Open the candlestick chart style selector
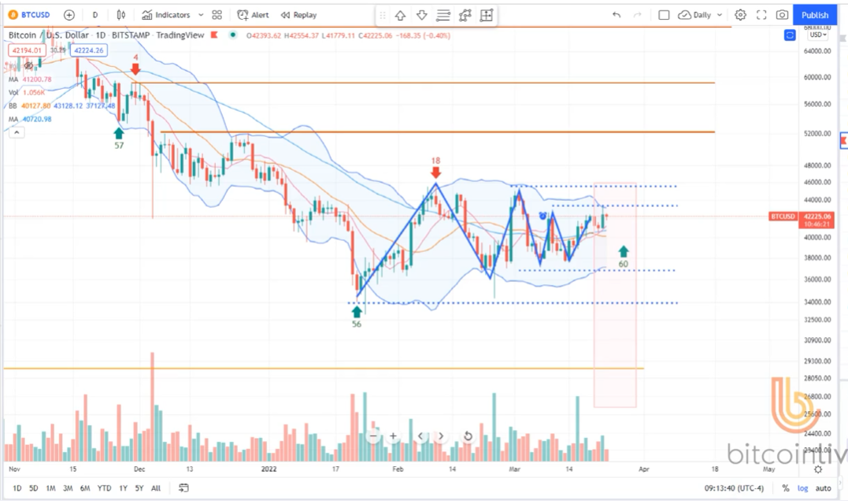The image size is (848, 504). coord(120,15)
